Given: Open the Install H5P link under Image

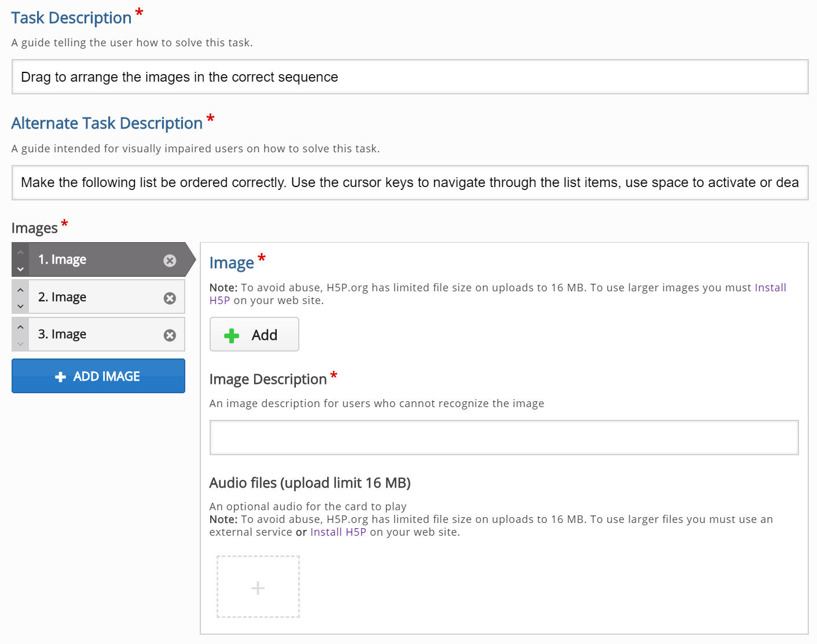Looking at the screenshot, I should point(770,288).
